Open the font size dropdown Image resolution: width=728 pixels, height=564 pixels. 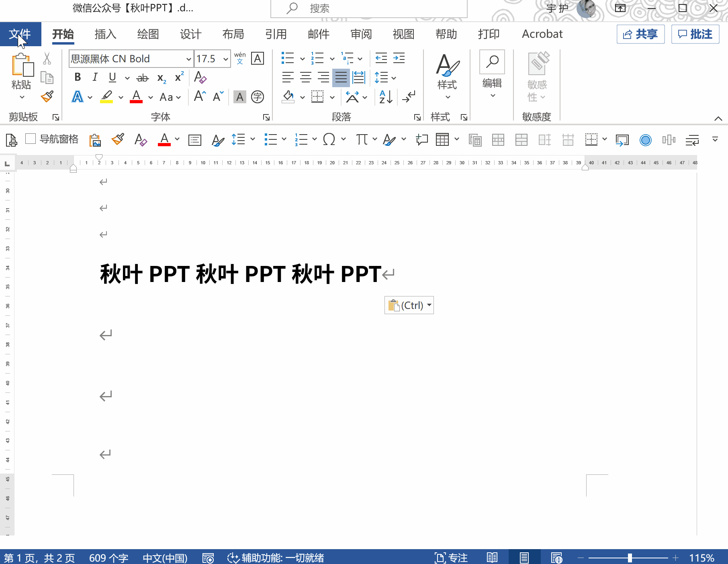[226, 59]
